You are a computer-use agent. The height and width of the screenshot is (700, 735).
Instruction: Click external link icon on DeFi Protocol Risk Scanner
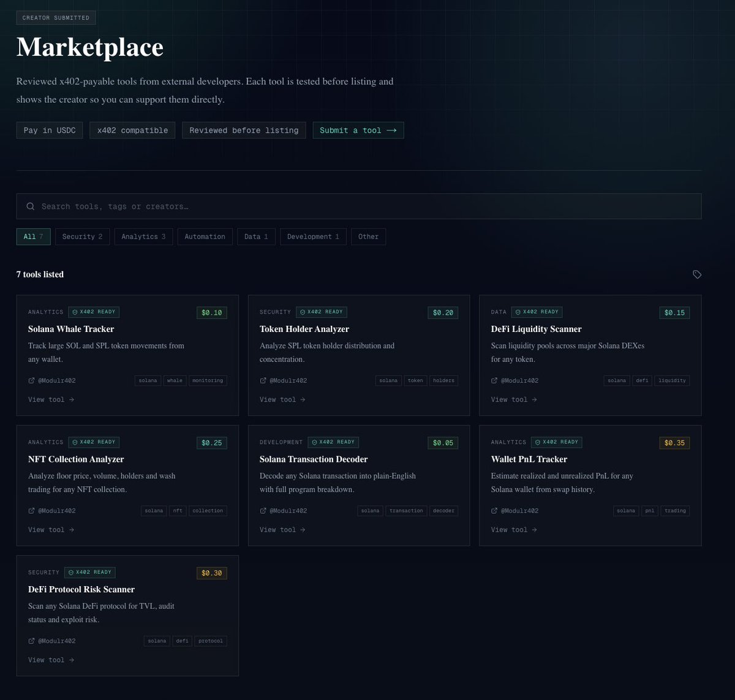(x=31, y=641)
